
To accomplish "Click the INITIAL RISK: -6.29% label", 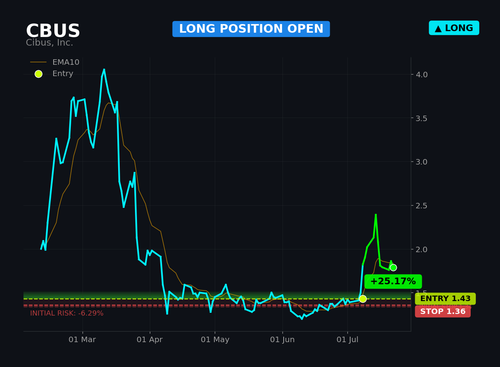I will (67, 313).
